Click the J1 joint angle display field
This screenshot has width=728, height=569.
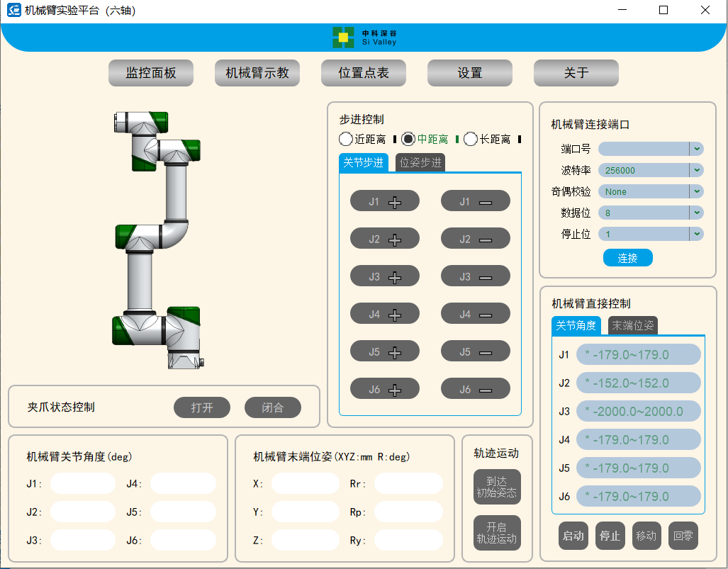tap(83, 483)
